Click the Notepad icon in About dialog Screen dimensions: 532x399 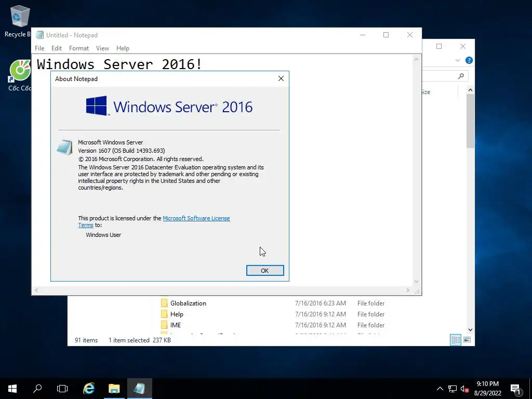pos(64,147)
